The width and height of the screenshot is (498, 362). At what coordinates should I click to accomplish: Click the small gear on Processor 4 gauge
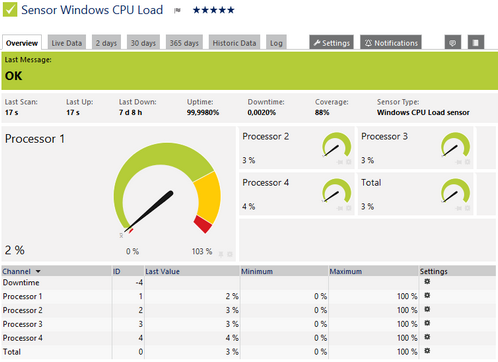[x=349, y=208]
